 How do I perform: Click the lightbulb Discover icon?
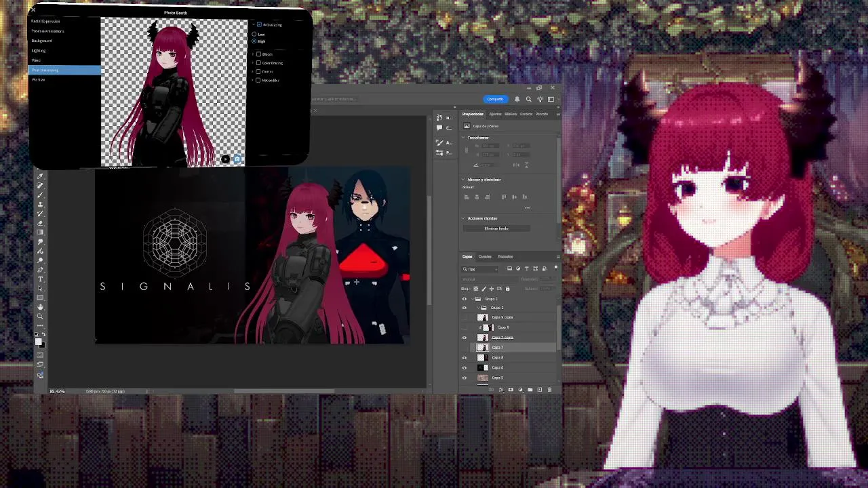(540, 99)
